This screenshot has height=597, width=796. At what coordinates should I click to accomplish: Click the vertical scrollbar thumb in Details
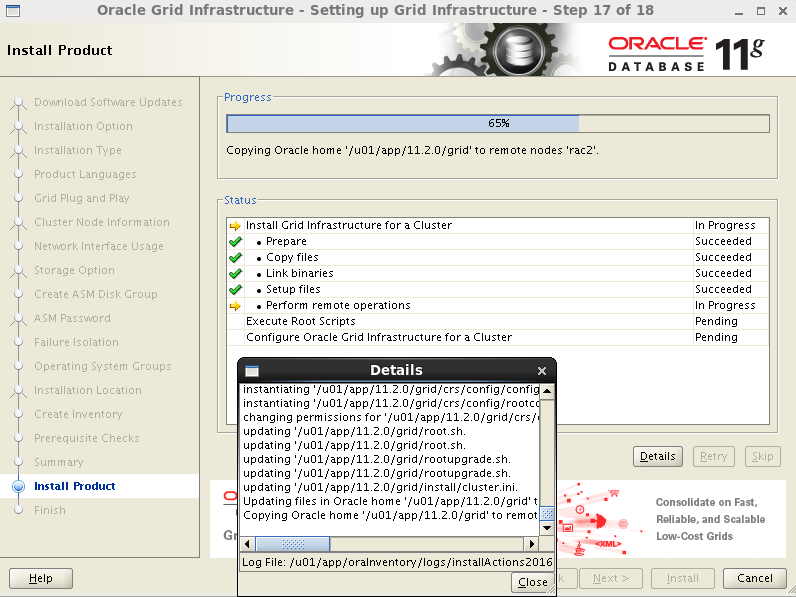547,514
